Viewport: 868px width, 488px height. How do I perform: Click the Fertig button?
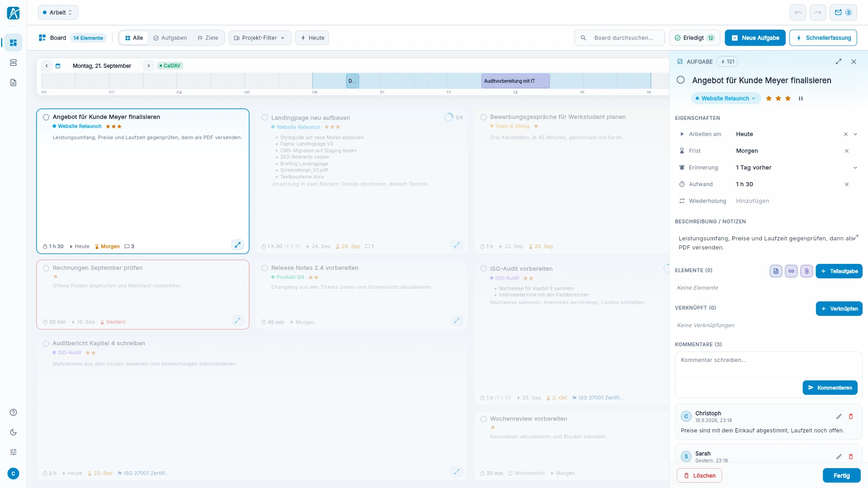coord(841,475)
